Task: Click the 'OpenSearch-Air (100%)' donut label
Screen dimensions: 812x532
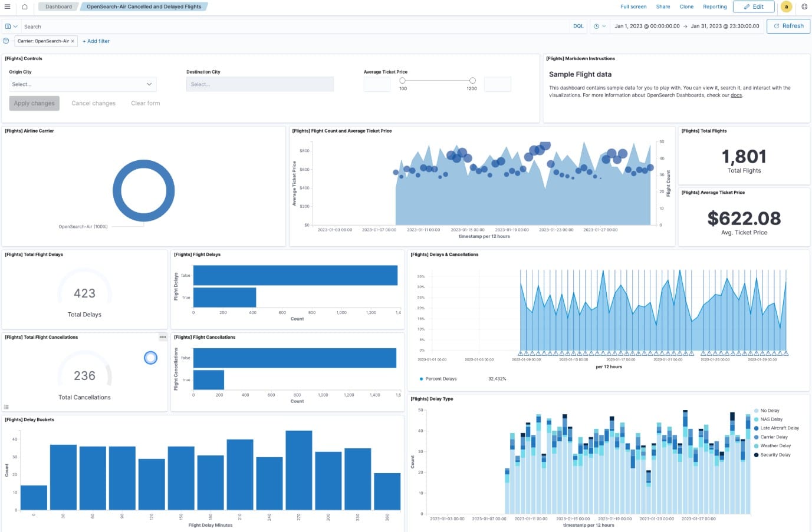Action: tap(83, 227)
